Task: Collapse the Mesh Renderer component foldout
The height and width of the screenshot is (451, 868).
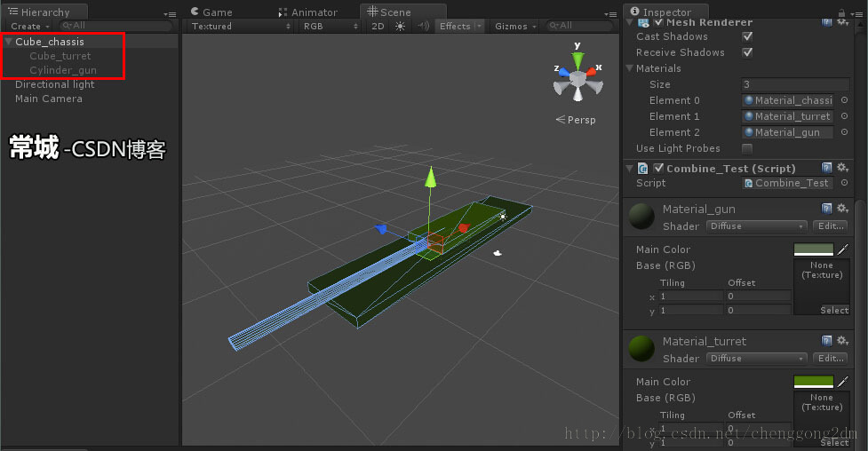Action: (x=629, y=22)
